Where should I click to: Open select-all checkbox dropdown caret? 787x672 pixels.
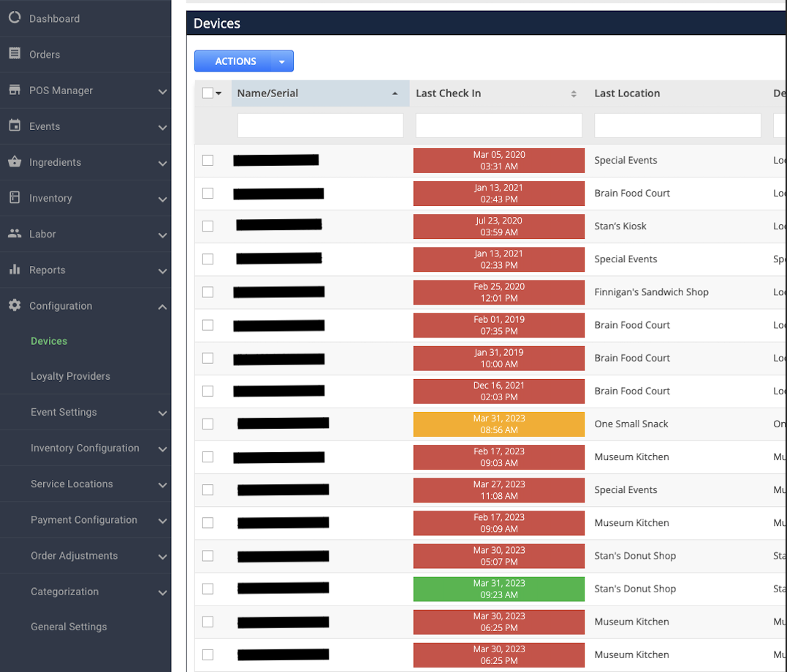point(218,93)
